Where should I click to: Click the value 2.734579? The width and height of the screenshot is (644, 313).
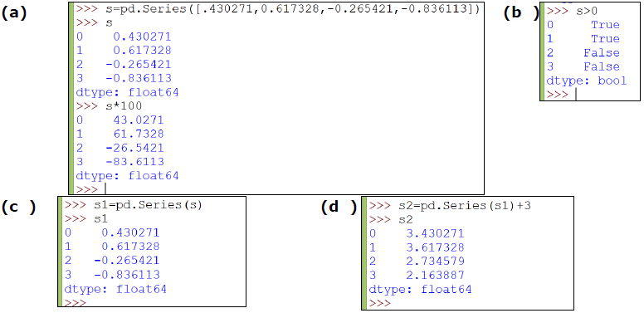pyautogui.click(x=435, y=262)
